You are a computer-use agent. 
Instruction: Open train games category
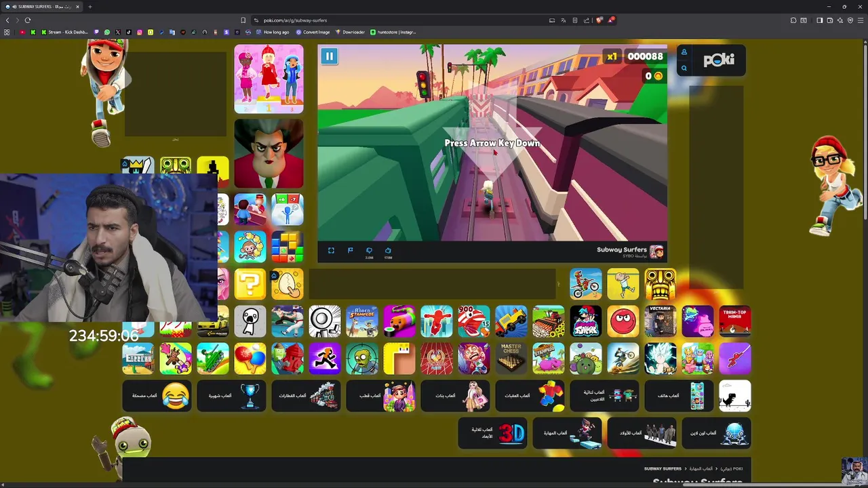(x=306, y=396)
